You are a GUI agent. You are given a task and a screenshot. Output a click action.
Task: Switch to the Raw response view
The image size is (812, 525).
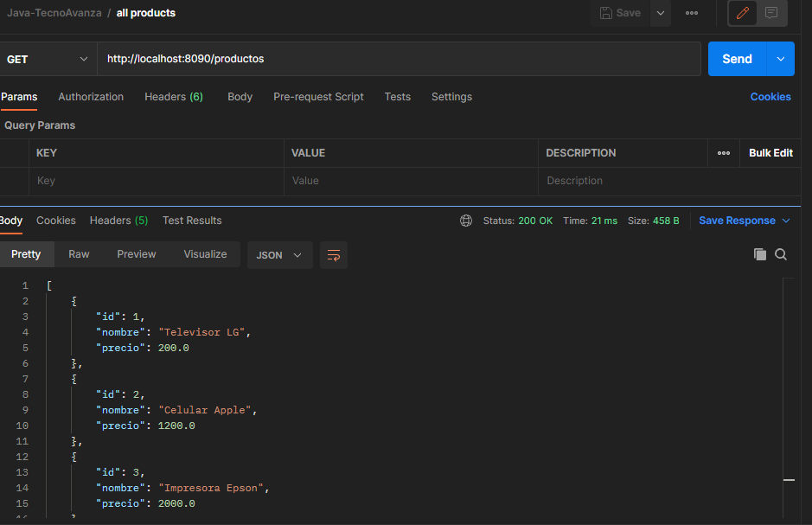point(79,253)
